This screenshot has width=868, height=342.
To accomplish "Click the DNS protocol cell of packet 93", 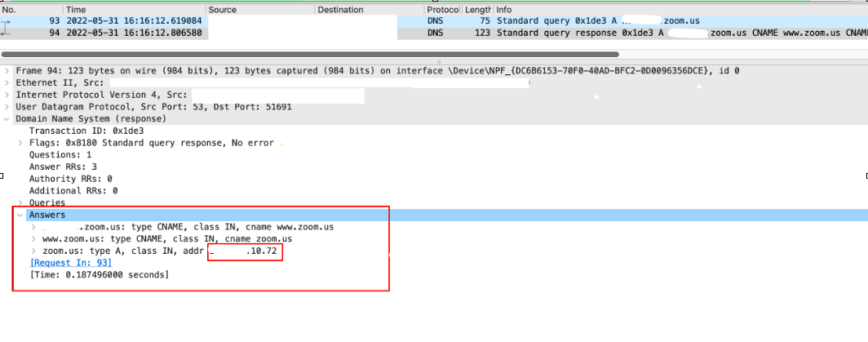I will coord(435,21).
